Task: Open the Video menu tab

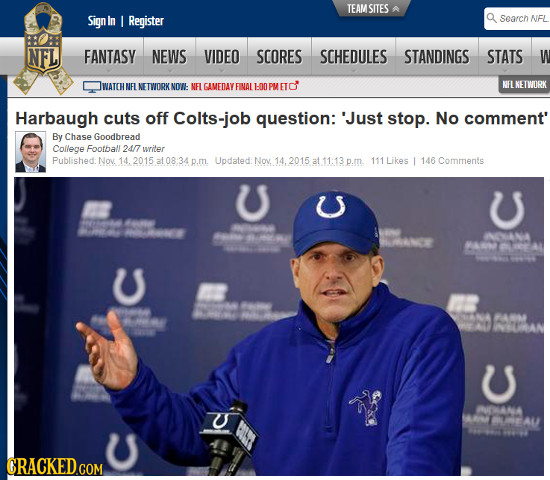Action: tap(222, 56)
